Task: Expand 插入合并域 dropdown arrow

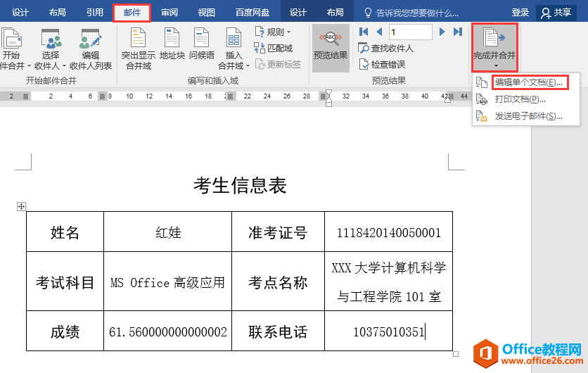Action: (248, 66)
